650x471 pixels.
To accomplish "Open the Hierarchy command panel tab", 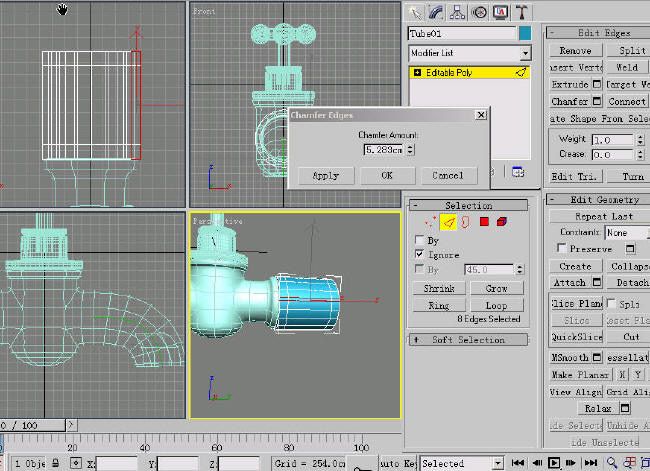I will (x=457, y=12).
